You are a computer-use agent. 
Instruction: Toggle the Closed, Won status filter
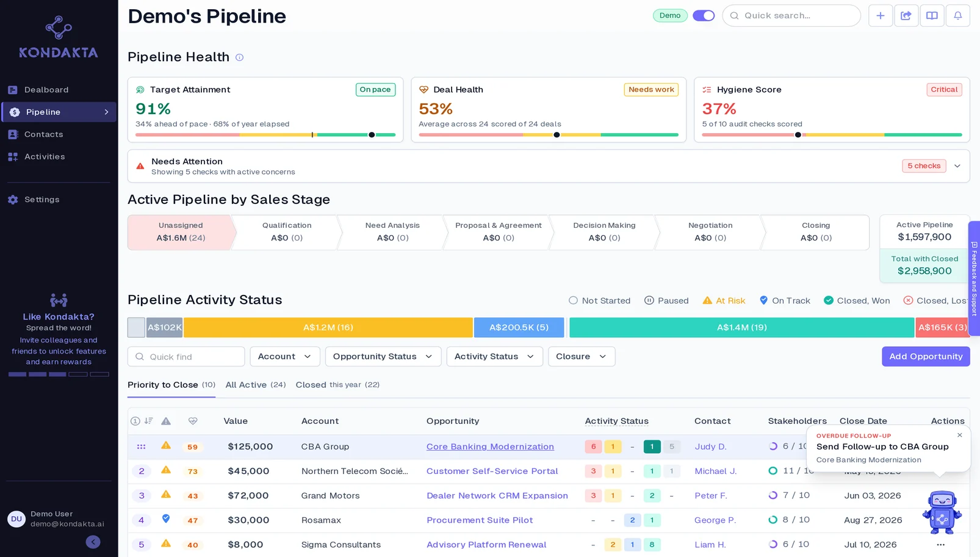tap(857, 300)
